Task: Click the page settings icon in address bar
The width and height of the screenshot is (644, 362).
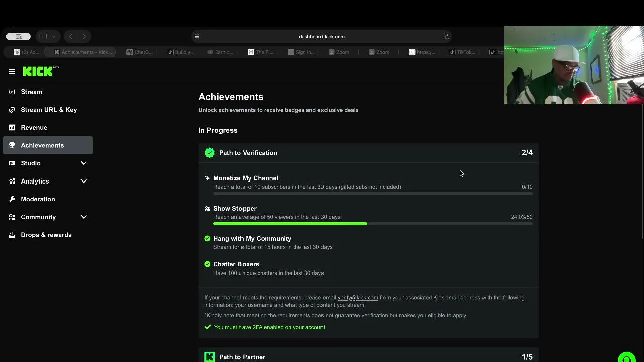Action: pyautogui.click(x=197, y=37)
